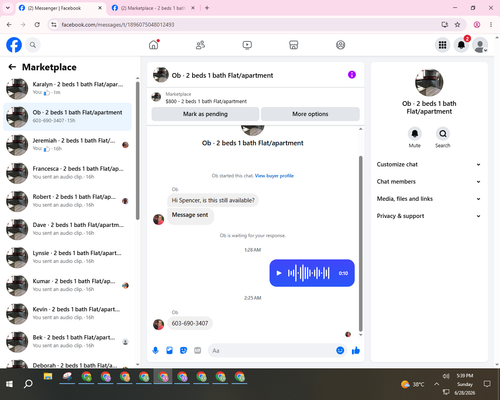Open the Windows notification center icon
The height and width of the screenshot is (400, 500).
[487, 384]
